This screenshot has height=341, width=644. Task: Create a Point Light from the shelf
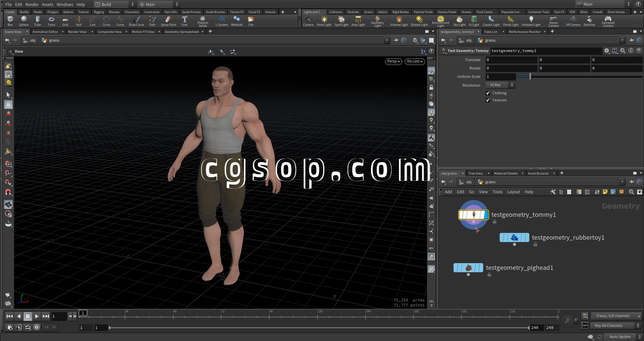pyautogui.click(x=324, y=21)
